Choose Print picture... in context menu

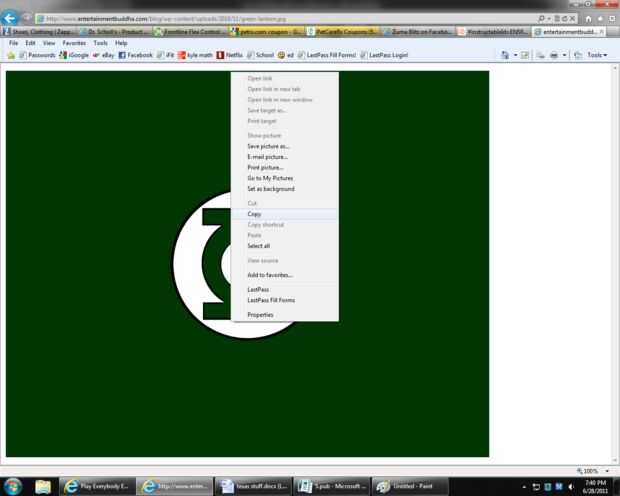(x=284, y=168)
